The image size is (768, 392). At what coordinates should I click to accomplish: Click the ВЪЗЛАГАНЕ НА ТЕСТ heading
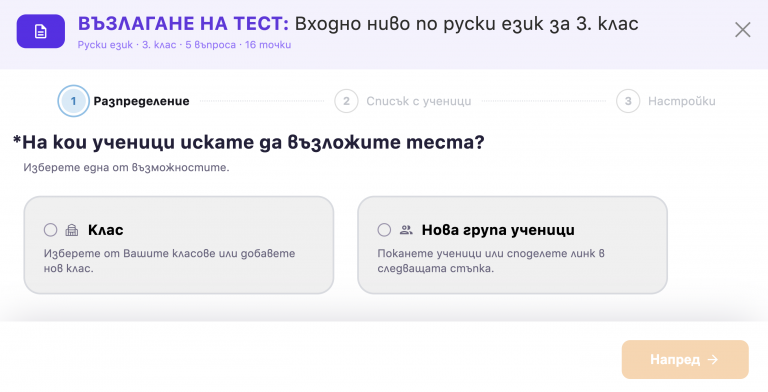[x=184, y=24]
